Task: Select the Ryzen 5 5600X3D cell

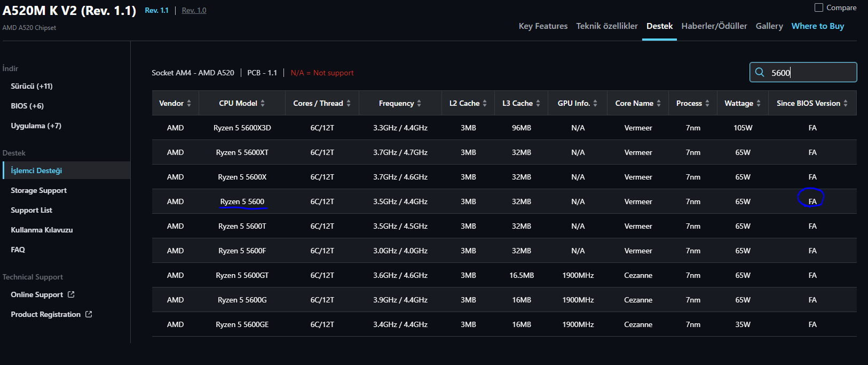Action: pyautogui.click(x=242, y=128)
